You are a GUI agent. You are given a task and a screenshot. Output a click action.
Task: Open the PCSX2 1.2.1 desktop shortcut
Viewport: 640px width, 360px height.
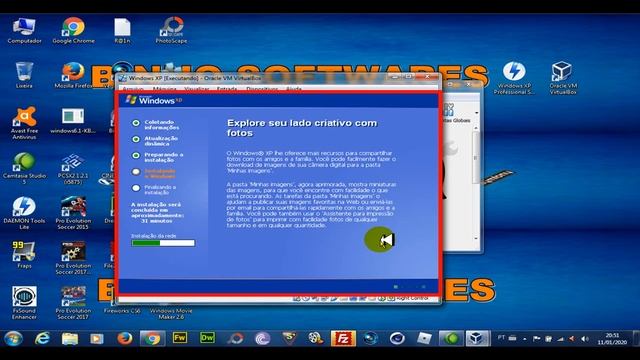[x=73, y=168]
